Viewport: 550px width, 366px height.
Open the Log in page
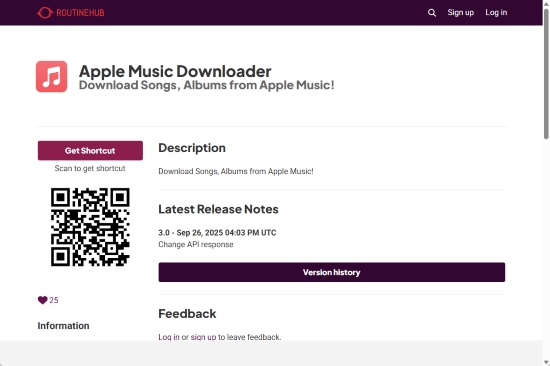coord(496,13)
